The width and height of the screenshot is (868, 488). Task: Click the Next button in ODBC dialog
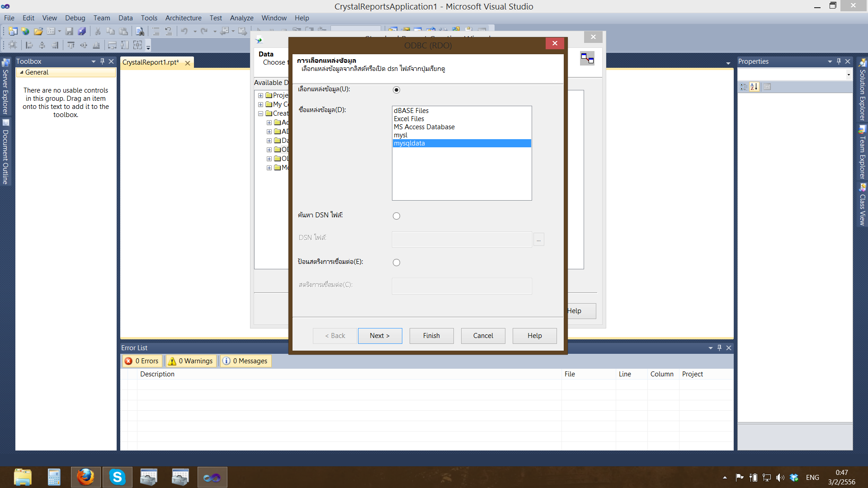380,336
